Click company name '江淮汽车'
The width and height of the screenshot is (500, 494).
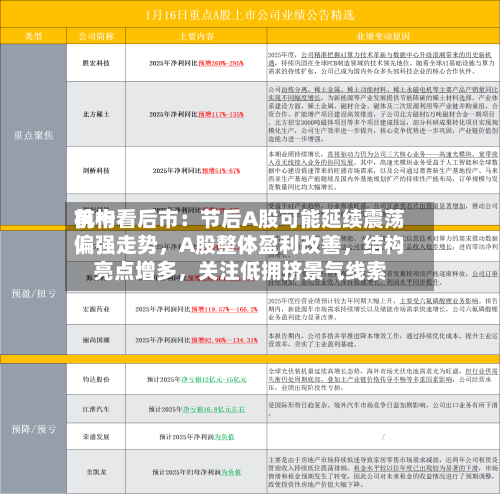pyautogui.click(x=96, y=409)
